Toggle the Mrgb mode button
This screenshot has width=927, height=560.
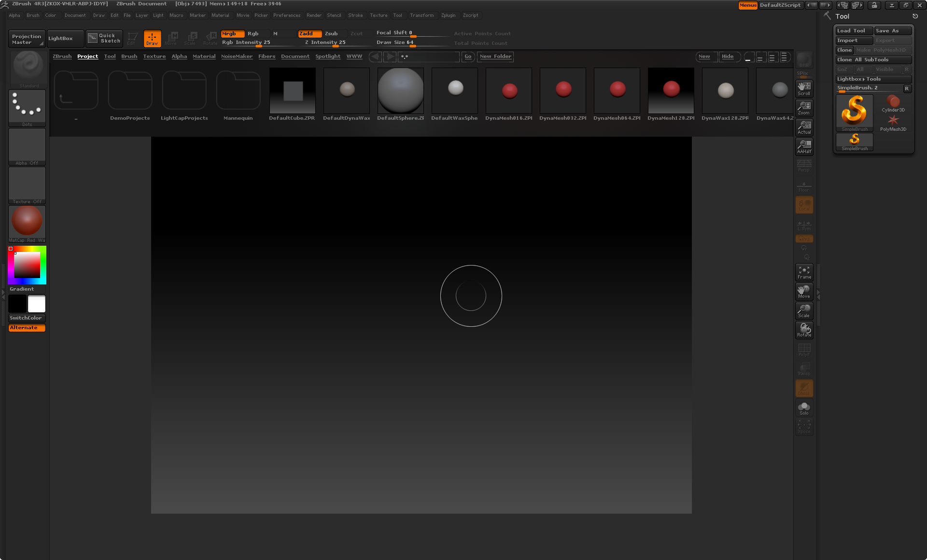click(x=232, y=34)
